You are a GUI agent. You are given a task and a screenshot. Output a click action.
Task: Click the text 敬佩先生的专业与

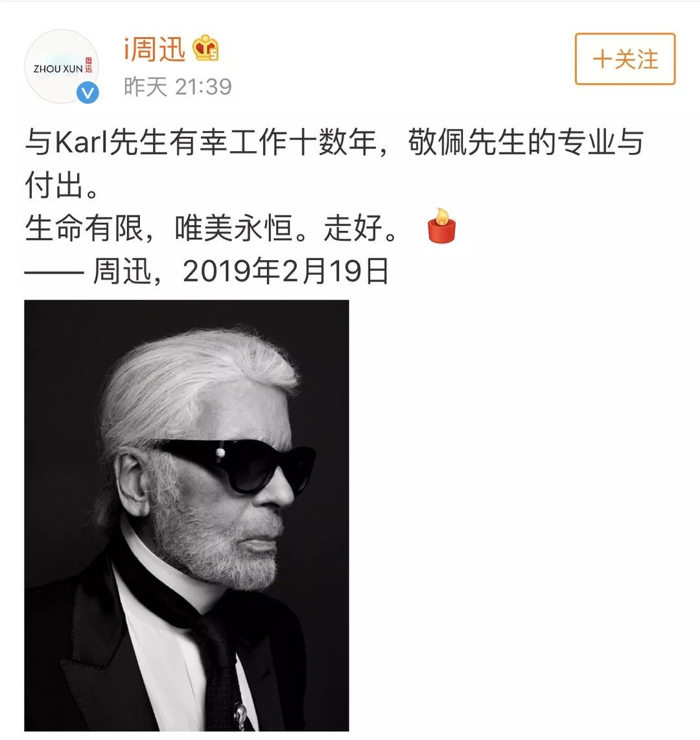(526, 142)
